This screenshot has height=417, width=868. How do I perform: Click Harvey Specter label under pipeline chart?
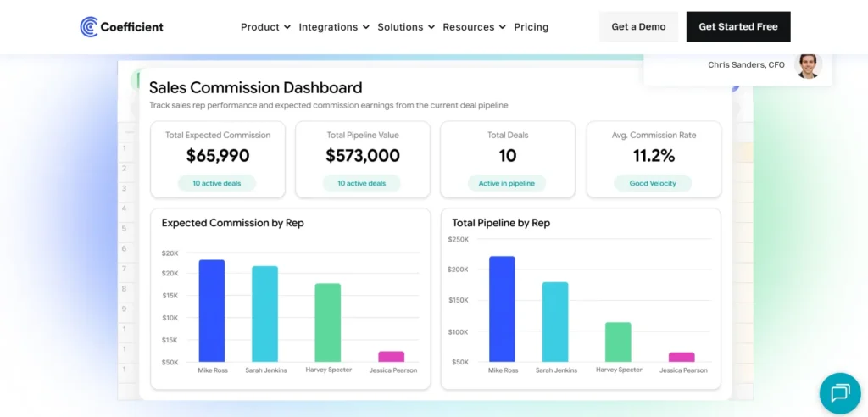pyautogui.click(x=618, y=370)
